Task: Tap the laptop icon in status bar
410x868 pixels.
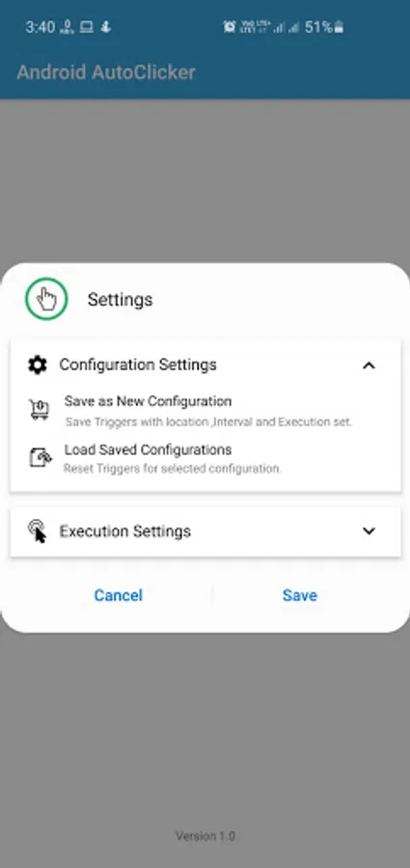Action: 87,27
